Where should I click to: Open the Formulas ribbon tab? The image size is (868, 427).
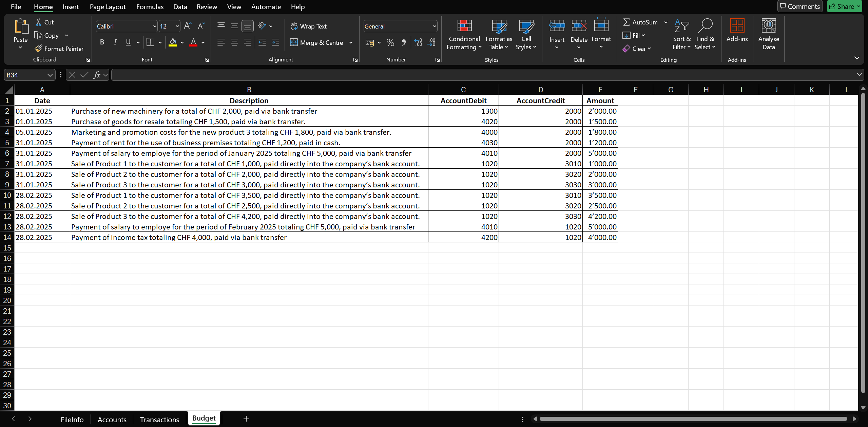tap(150, 7)
